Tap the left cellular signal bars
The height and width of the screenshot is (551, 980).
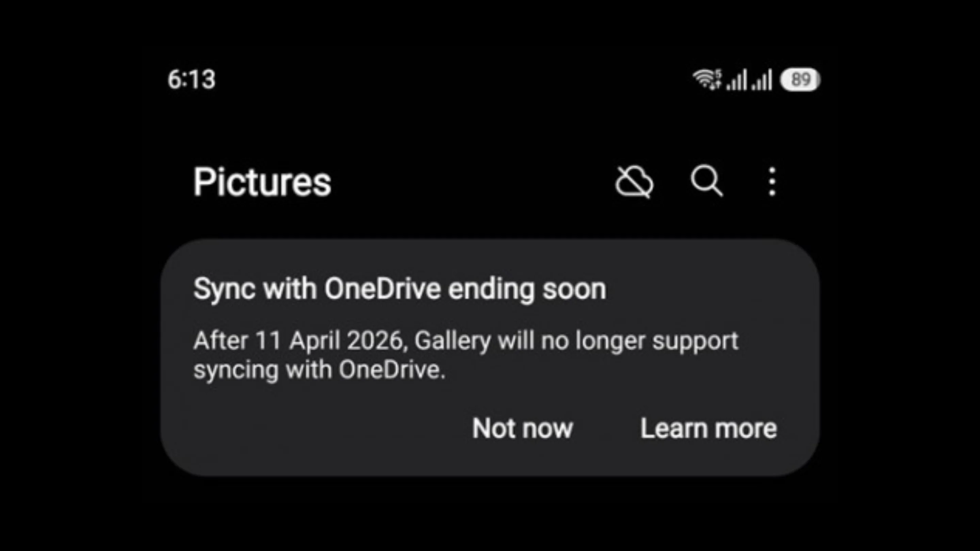[x=737, y=80]
